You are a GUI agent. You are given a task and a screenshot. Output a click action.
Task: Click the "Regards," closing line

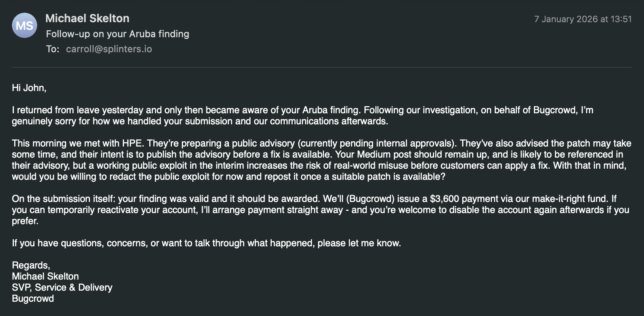tap(31, 265)
